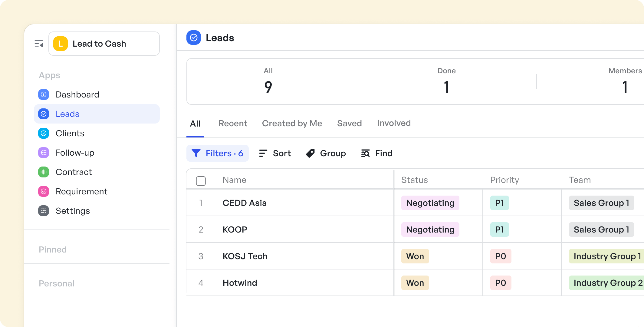Click the Group tag icon

[x=310, y=153]
